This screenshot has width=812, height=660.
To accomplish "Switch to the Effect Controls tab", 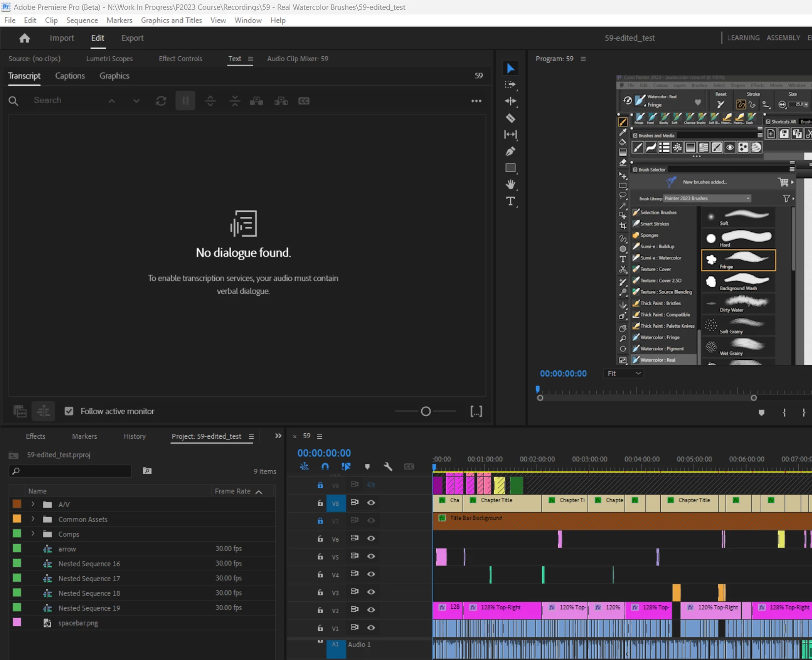I will coord(180,59).
